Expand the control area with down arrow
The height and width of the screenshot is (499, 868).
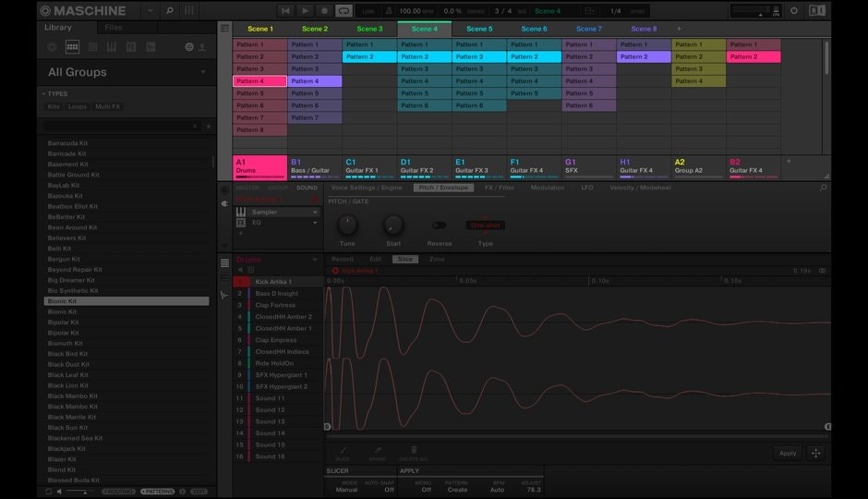[224, 245]
